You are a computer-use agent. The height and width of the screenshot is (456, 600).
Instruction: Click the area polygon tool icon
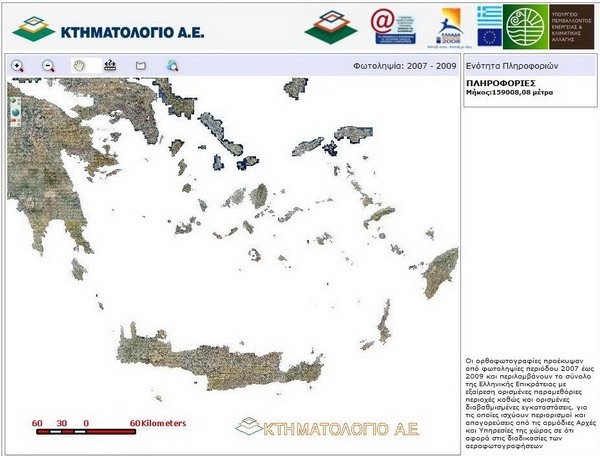(x=141, y=66)
